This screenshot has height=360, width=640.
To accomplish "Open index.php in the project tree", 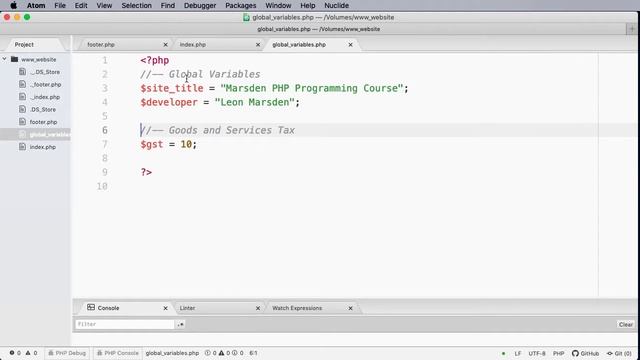I will pyautogui.click(x=43, y=147).
